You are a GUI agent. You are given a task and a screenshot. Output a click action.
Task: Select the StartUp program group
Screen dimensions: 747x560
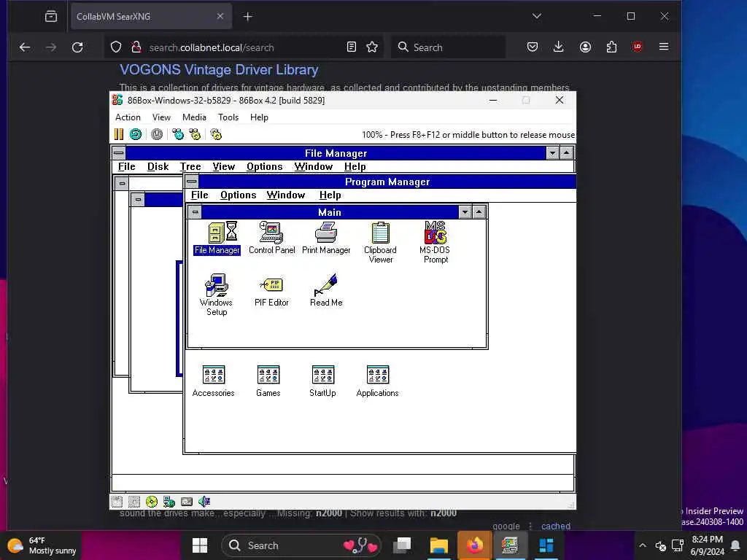point(322,381)
